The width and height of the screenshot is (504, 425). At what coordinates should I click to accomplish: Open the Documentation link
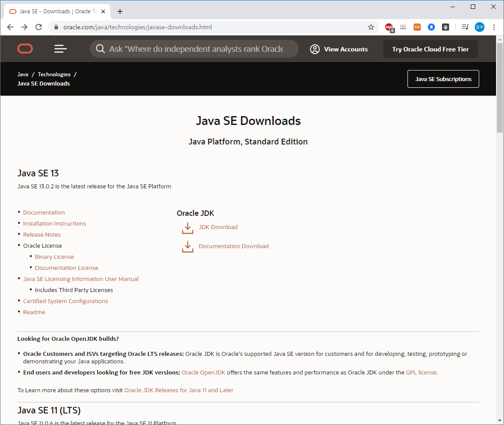[44, 212]
